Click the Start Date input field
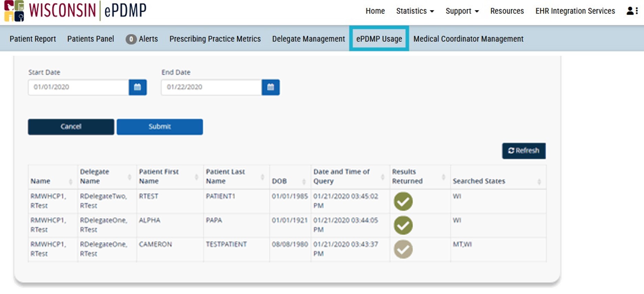This screenshot has height=294, width=644. 78,87
